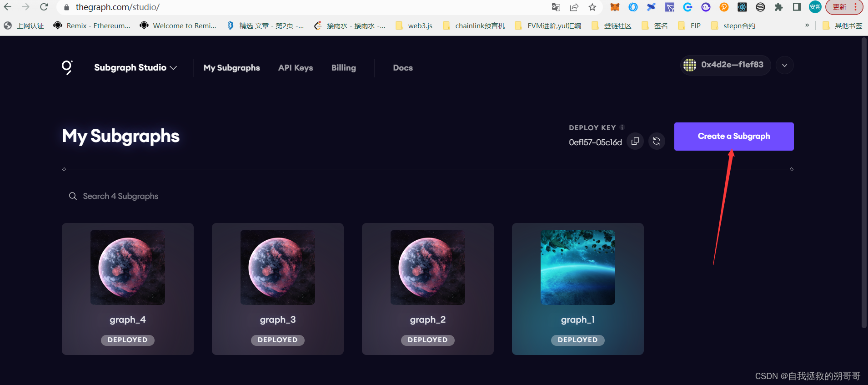Image resolution: width=868 pixels, height=385 pixels.
Task: Open chainlink预言机 bookmark folder
Action: [x=473, y=25]
